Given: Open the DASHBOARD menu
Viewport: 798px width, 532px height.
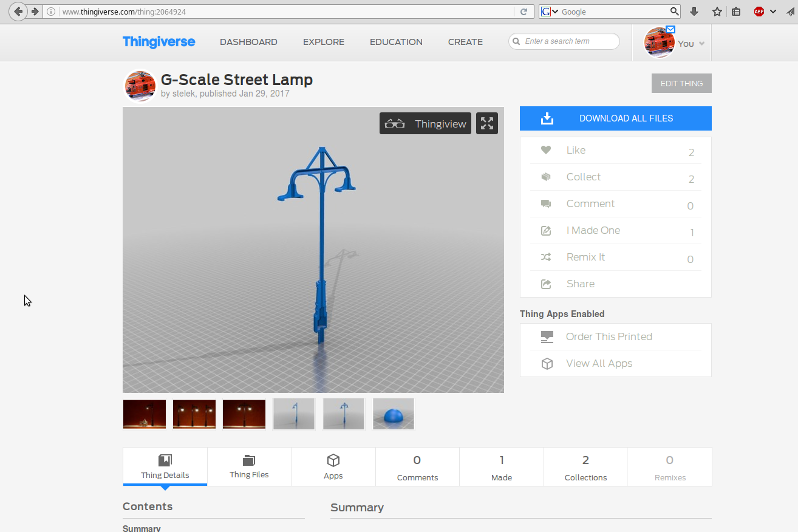Looking at the screenshot, I should (248, 42).
